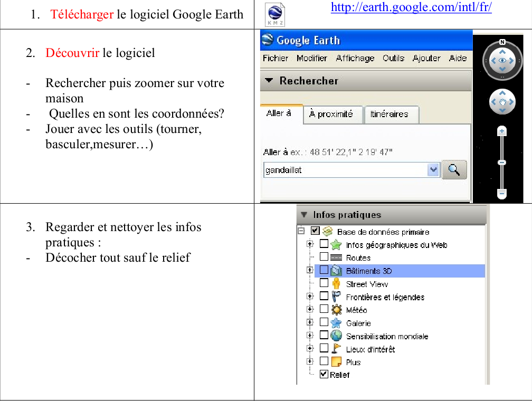This screenshot has height=401, width=532.
Task: Click look left arrow on eye control
Action: point(493,61)
